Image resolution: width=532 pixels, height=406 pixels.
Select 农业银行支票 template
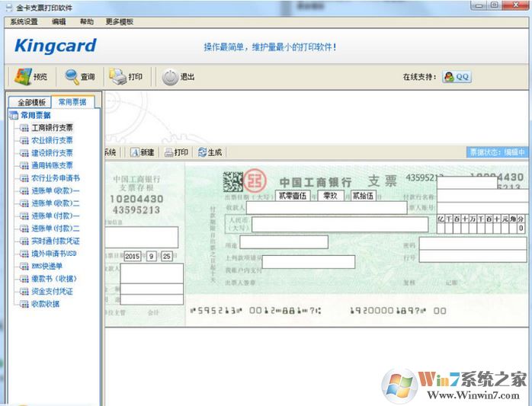click(x=52, y=140)
